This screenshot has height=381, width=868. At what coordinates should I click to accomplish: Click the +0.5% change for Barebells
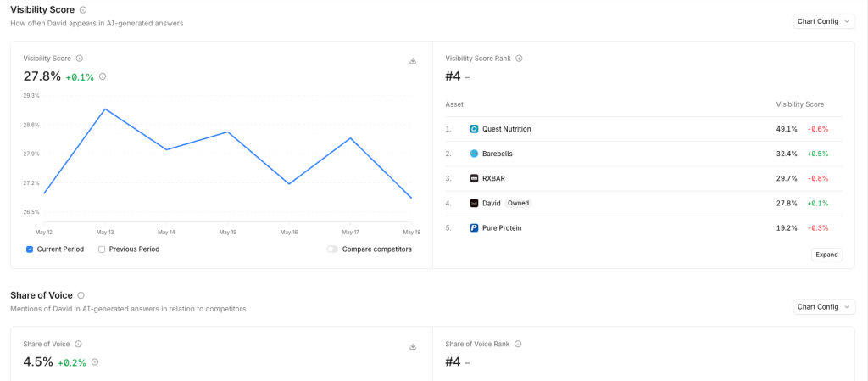pyautogui.click(x=818, y=154)
